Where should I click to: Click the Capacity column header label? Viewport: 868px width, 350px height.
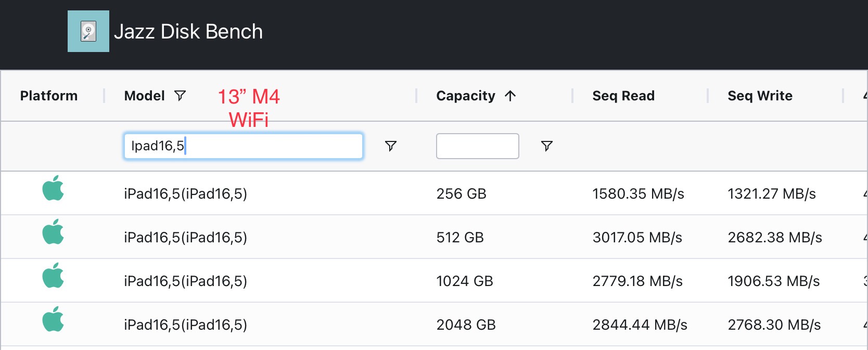(x=466, y=96)
